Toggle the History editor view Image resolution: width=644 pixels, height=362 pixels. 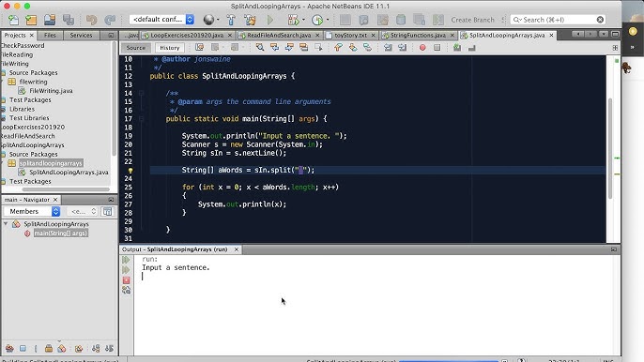pos(170,48)
